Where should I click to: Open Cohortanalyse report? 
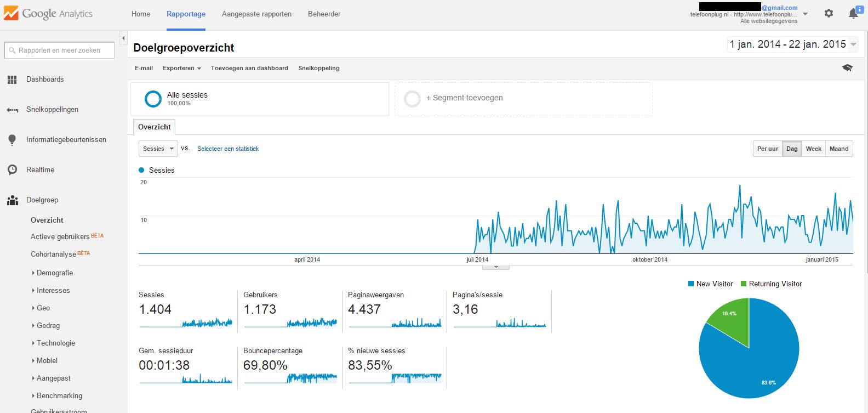tap(53, 254)
